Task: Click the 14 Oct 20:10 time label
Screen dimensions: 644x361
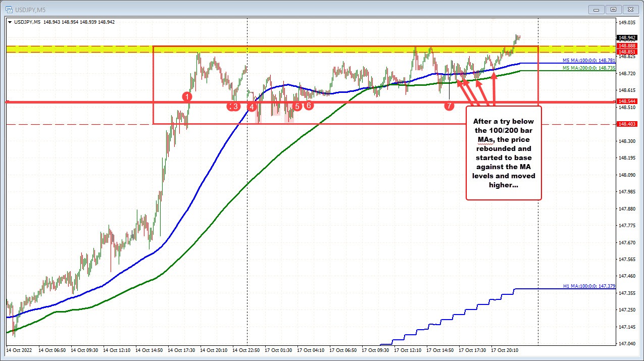Action: tap(214, 349)
